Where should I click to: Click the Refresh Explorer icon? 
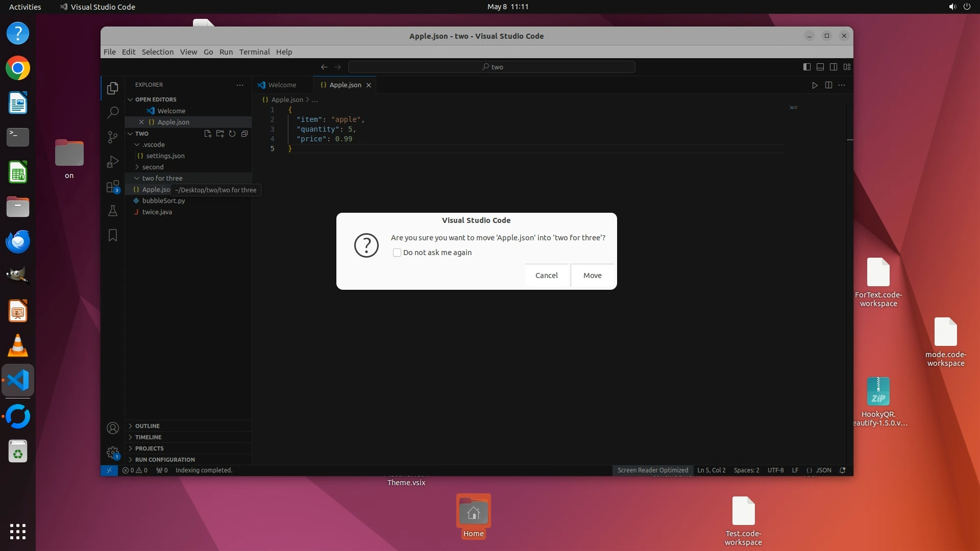click(x=232, y=134)
